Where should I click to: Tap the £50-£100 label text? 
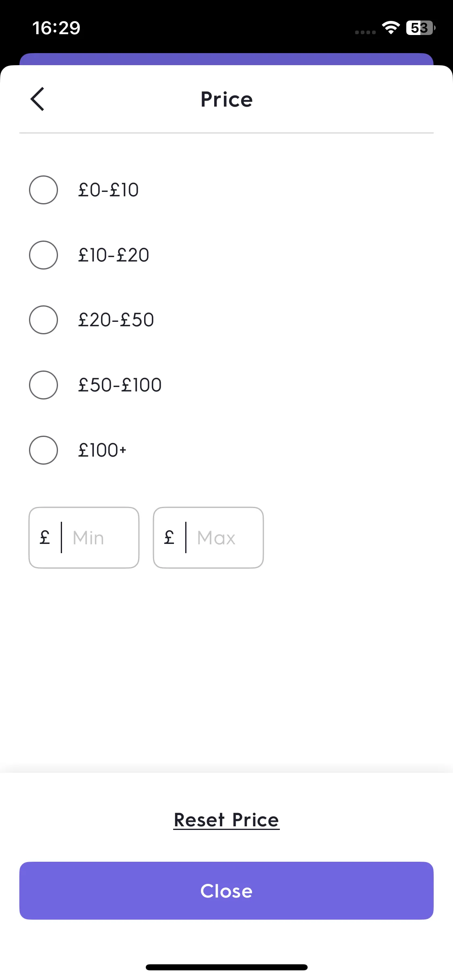click(120, 385)
